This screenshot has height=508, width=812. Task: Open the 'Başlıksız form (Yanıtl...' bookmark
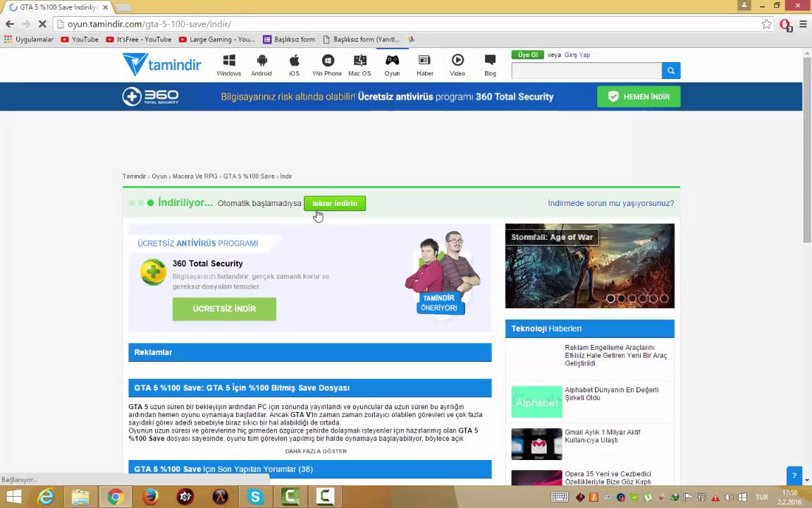(x=362, y=40)
